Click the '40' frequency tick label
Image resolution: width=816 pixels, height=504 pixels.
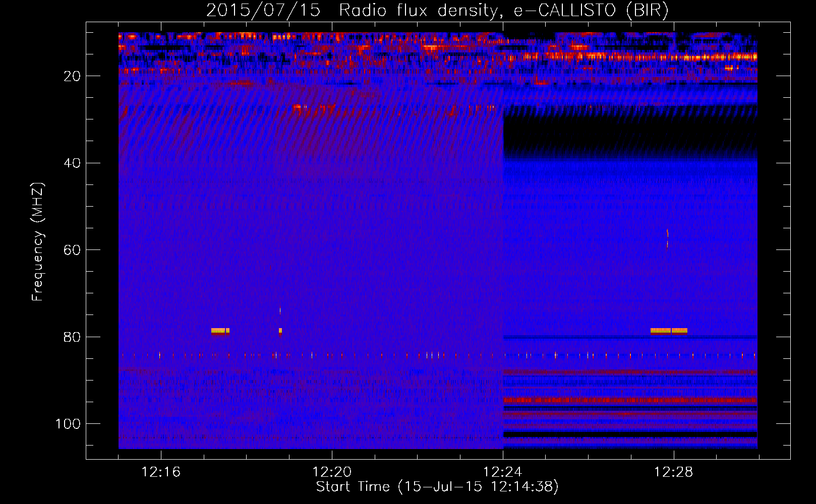(x=72, y=163)
